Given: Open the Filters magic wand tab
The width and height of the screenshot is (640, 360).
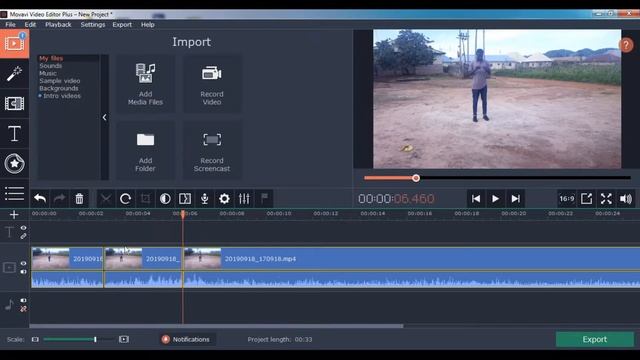Looking at the screenshot, I should (14, 74).
